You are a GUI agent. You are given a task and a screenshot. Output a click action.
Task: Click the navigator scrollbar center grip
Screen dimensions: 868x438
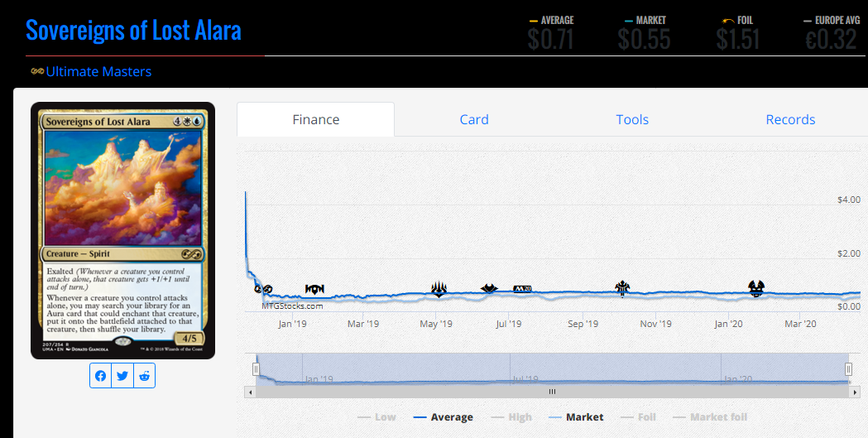tap(552, 392)
